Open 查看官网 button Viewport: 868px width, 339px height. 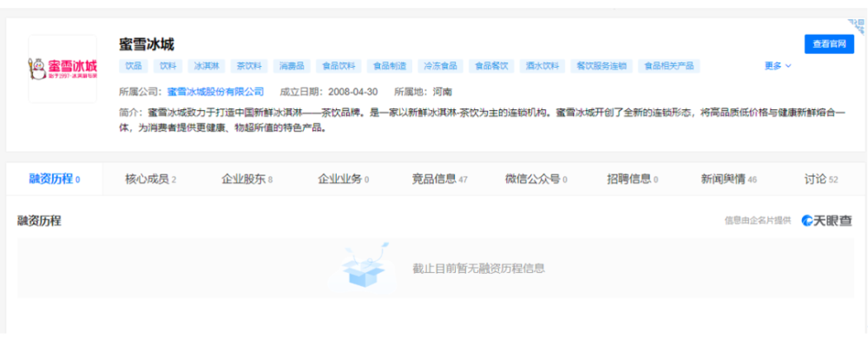[829, 44]
